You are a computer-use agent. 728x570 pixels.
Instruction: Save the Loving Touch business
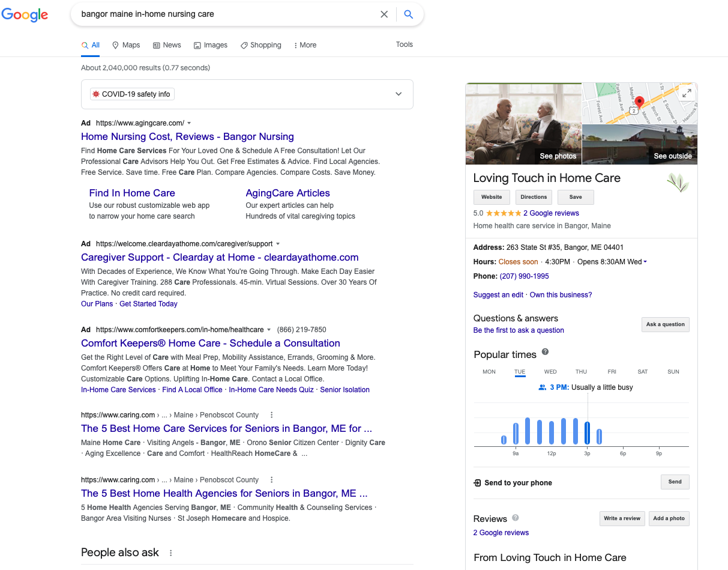[576, 197]
